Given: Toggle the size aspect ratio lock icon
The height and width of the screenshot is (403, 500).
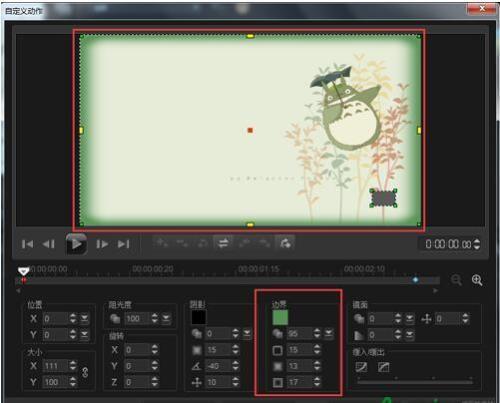Looking at the screenshot, I should point(85,372).
